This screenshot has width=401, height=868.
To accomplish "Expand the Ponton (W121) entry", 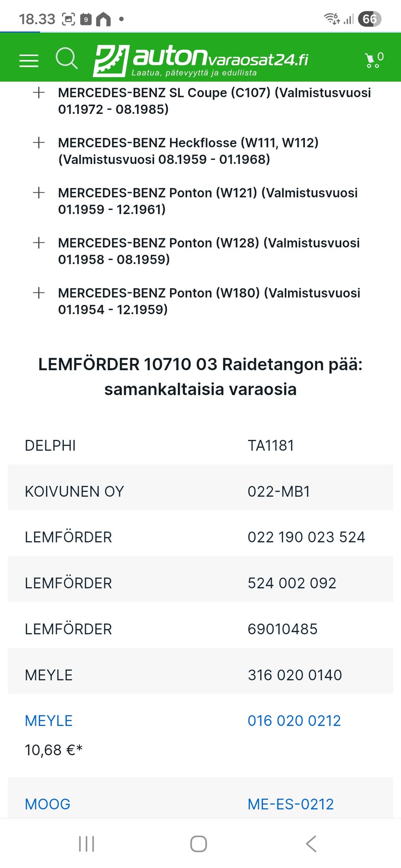I will 39,193.
